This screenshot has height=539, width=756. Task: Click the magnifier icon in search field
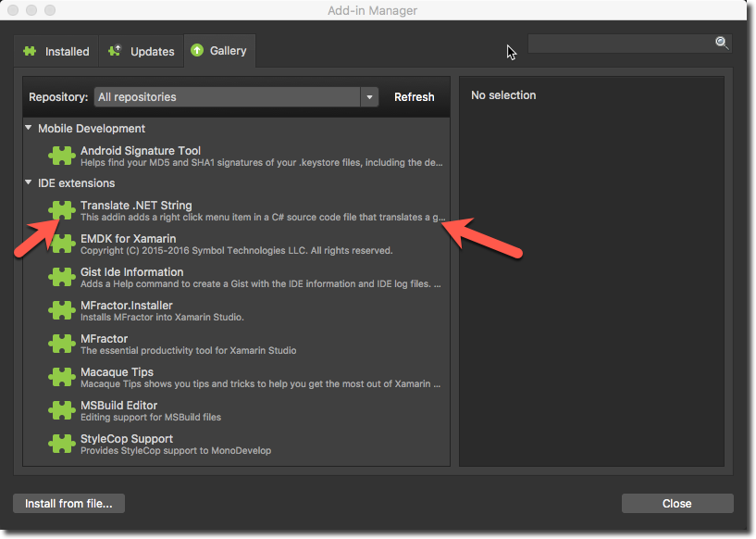[x=721, y=43]
